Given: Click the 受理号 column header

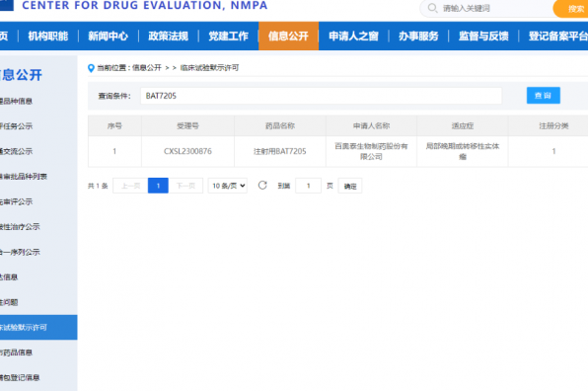Looking at the screenshot, I should tap(187, 125).
